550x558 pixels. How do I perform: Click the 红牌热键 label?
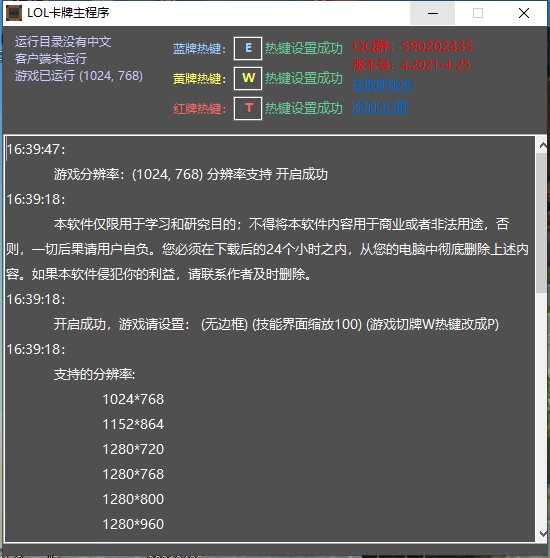[x=199, y=109]
